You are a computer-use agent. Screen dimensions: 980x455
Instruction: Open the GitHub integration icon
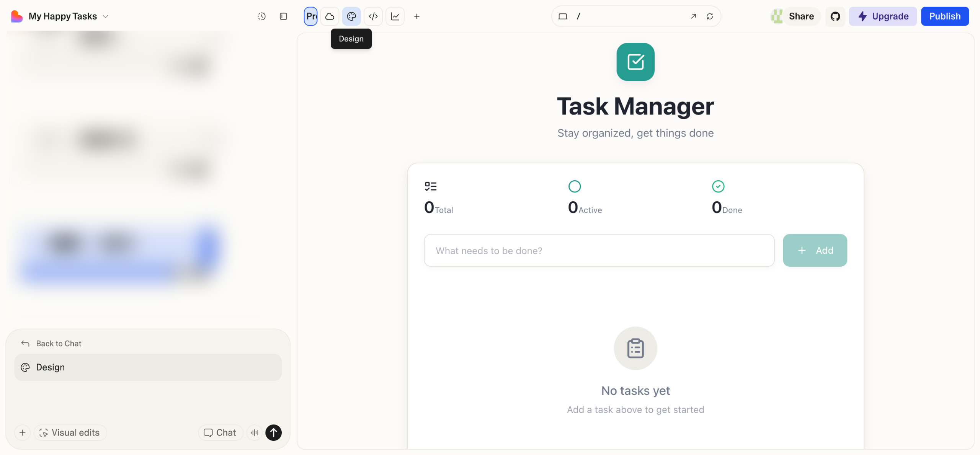click(835, 16)
